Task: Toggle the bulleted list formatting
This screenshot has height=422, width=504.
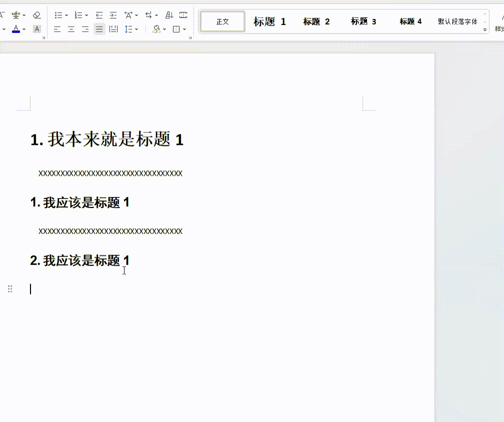Action: click(x=57, y=14)
